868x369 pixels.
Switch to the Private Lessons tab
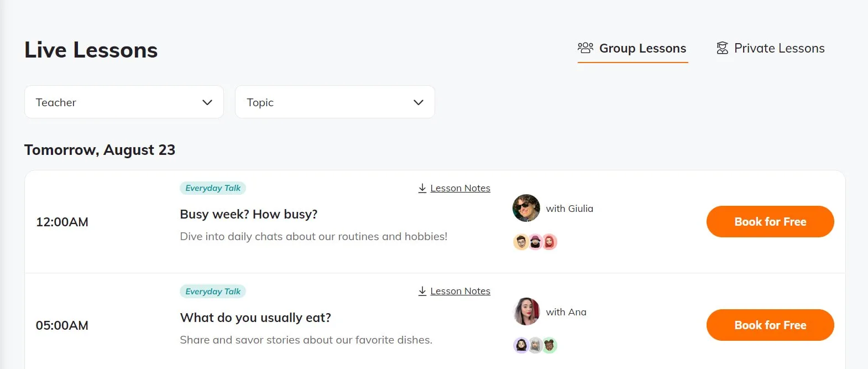(779, 49)
